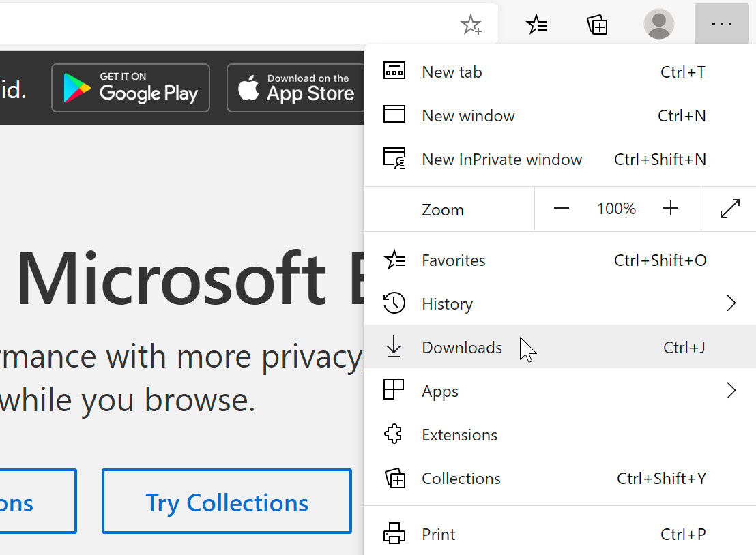Open the Favorites list via star icon

coord(537,25)
